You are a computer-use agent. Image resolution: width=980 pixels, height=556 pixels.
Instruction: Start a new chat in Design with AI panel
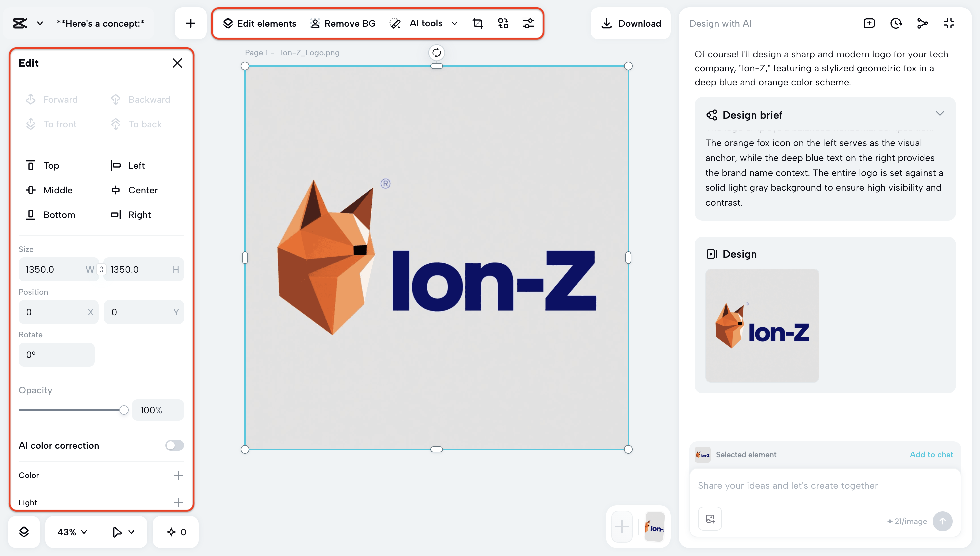[x=869, y=23]
